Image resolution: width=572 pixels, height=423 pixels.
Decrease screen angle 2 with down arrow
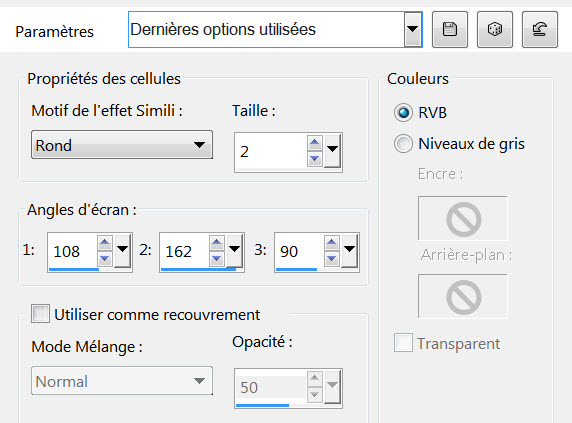pos(217,258)
